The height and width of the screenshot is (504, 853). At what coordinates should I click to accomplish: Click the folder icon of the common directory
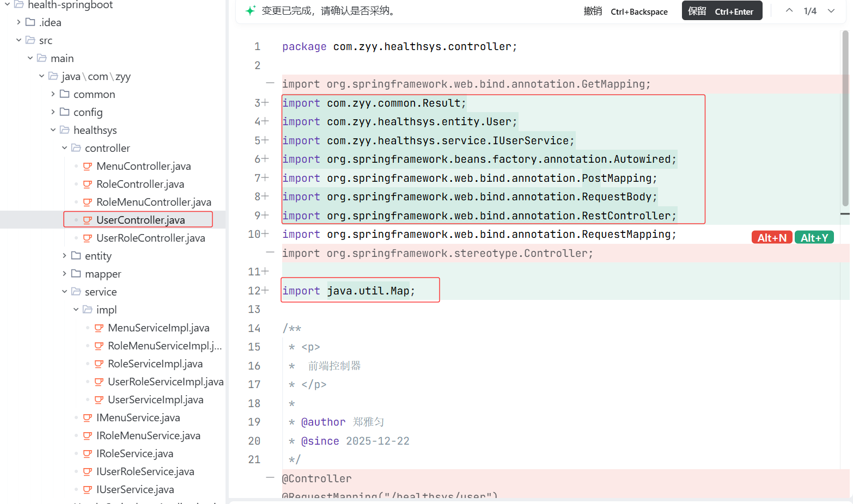click(64, 94)
